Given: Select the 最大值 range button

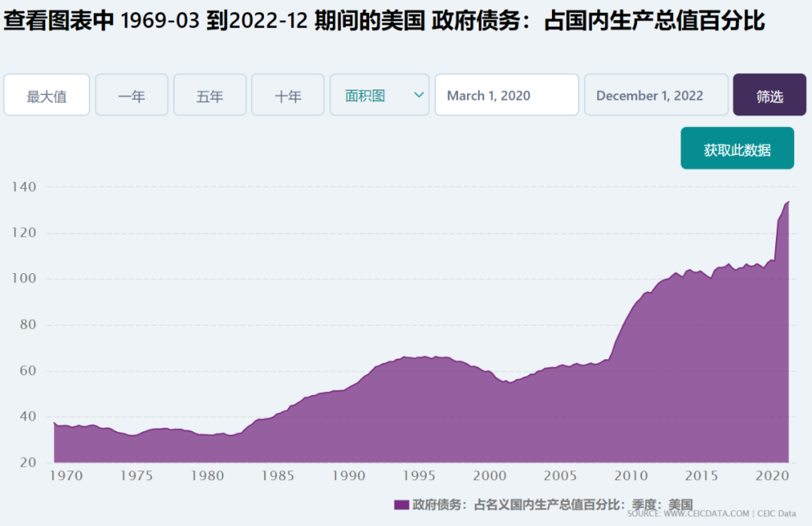Looking at the screenshot, I should (x=47, y=95).
